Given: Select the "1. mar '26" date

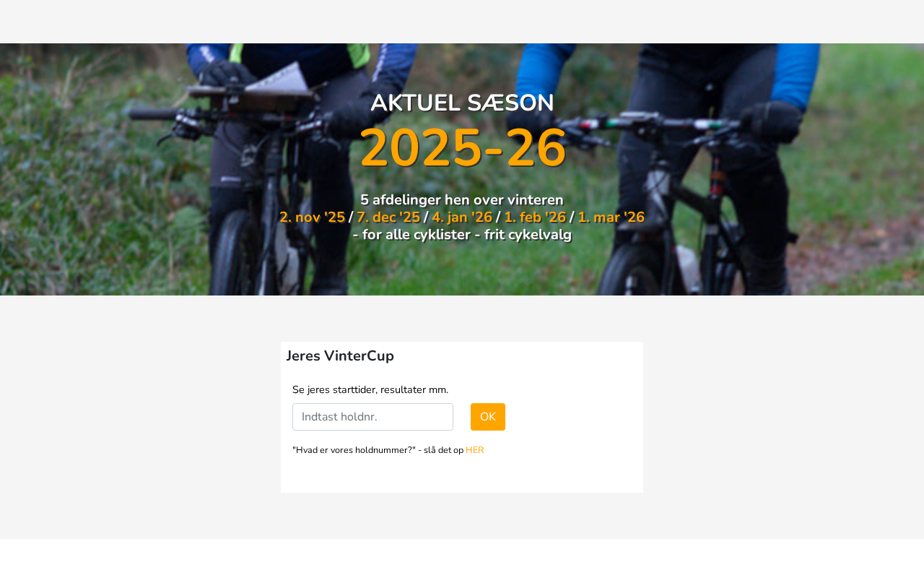Looking at the screenshot, I should click(x=611, y=217).
